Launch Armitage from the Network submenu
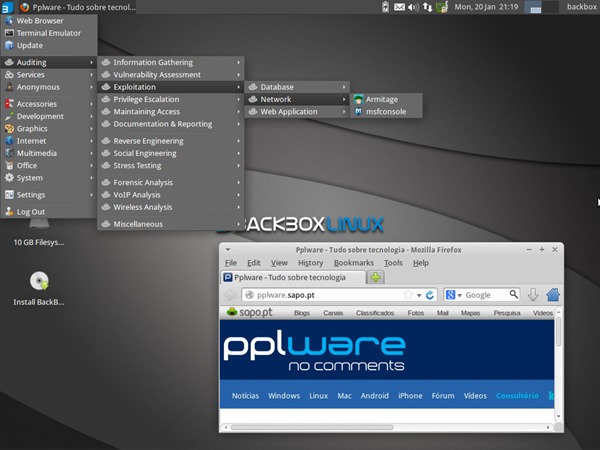The image size is (600, 450). pos(386,99)
